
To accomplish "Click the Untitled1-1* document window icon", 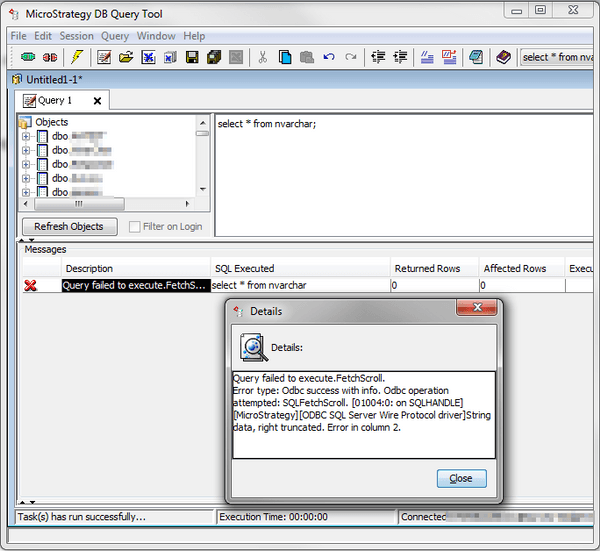I will [x=16, y=80].
